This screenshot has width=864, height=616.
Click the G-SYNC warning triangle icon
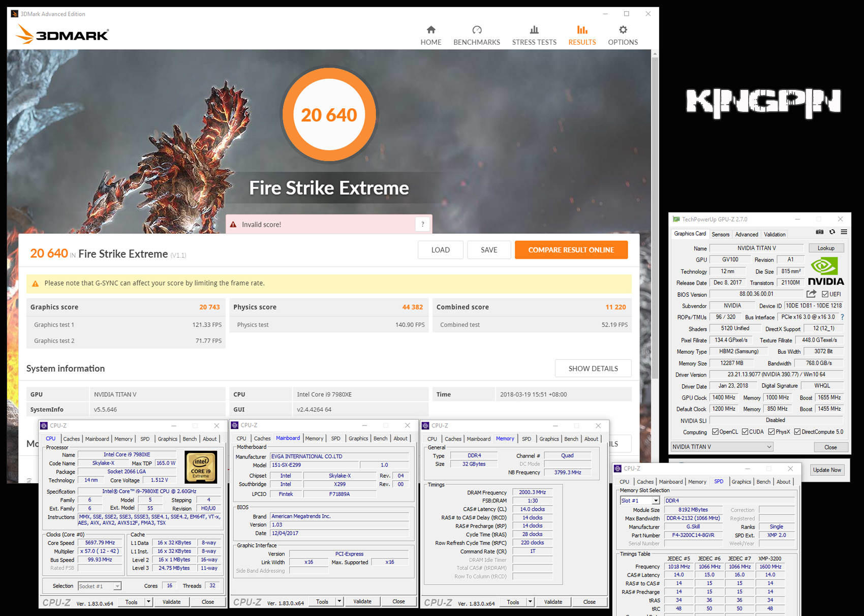(x=35, y=284)
